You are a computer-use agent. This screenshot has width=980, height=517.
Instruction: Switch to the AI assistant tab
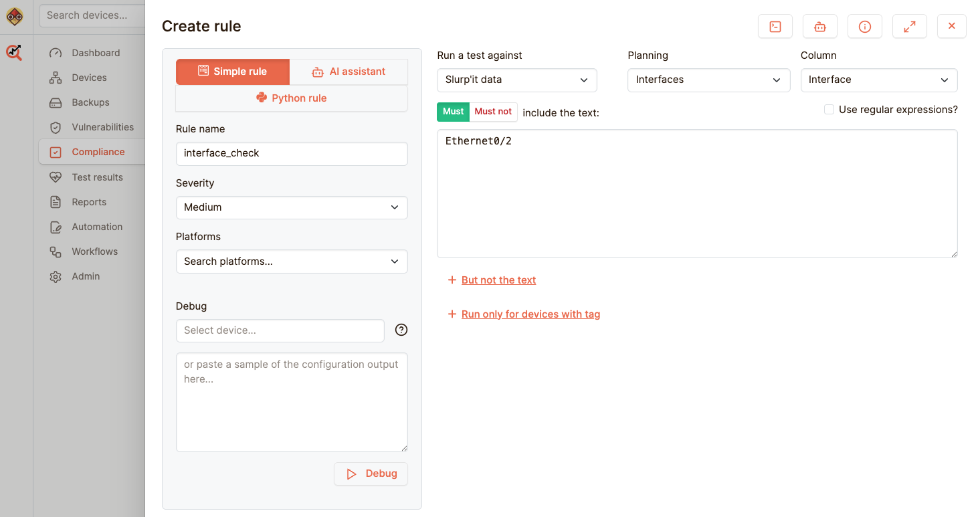349,72
